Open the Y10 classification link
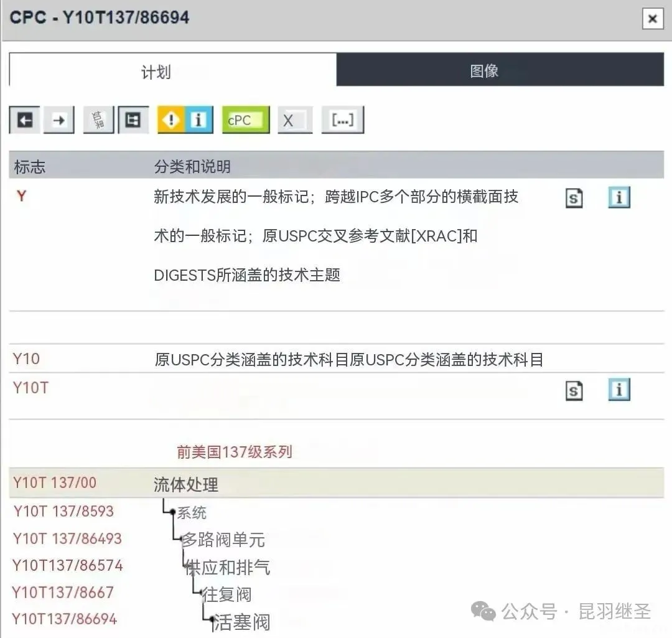Screen dimensions: 672x638 [x=26, y=359]
